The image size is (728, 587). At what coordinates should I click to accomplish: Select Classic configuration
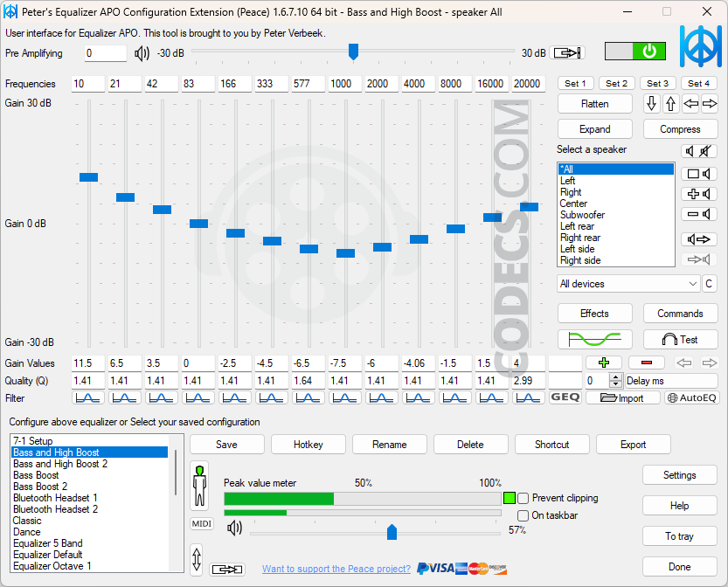click(89, 521)
